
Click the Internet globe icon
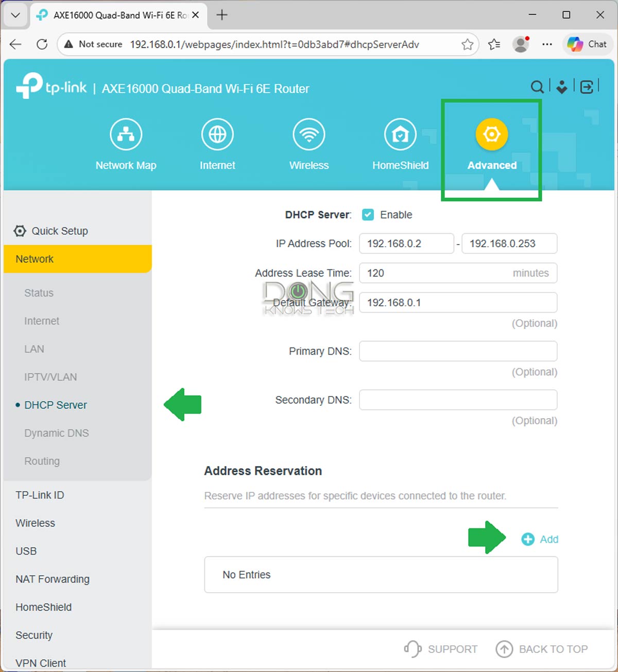tap(217, 134)
